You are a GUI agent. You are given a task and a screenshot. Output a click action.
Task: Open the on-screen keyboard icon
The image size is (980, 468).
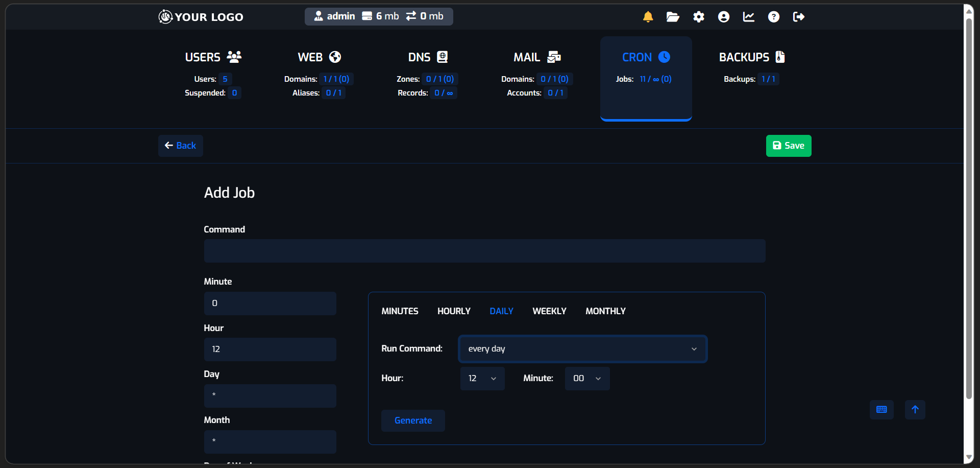(x=881, y=409)
